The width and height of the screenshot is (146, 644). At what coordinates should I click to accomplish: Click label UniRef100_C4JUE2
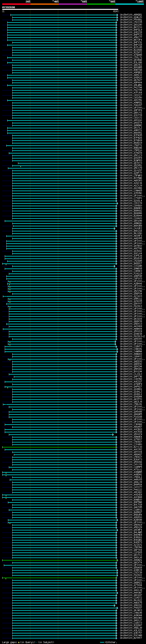[x=131, y=228]
